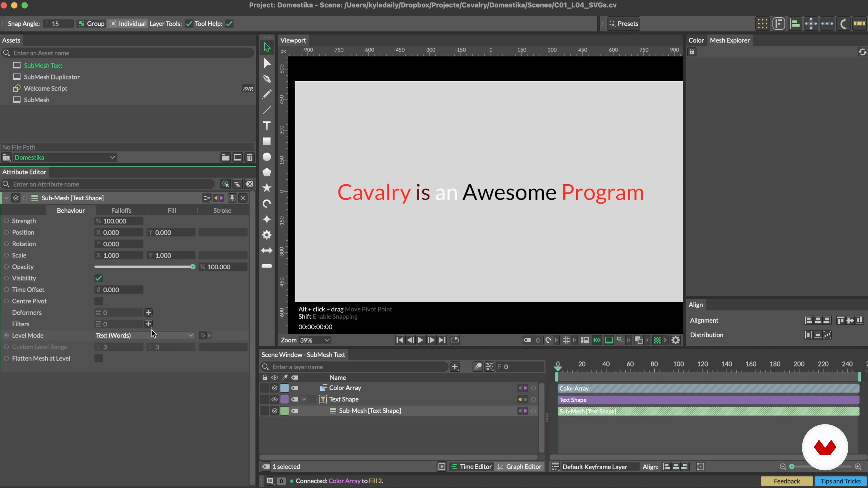Switch to the Stroke tab
The width and height of the screenshot is (868, 488).
222,211
